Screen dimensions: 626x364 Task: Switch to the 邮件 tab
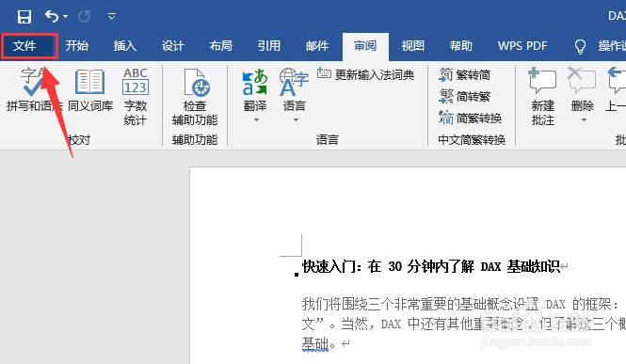317,46
